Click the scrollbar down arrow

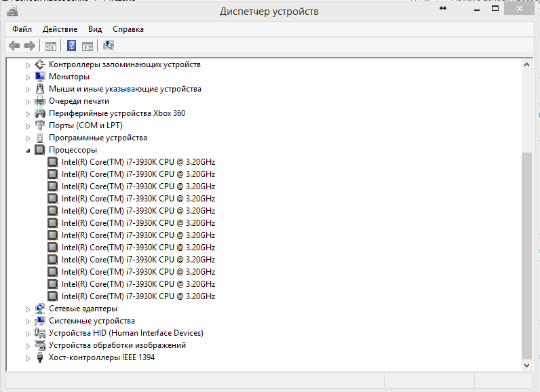[526, 365]
